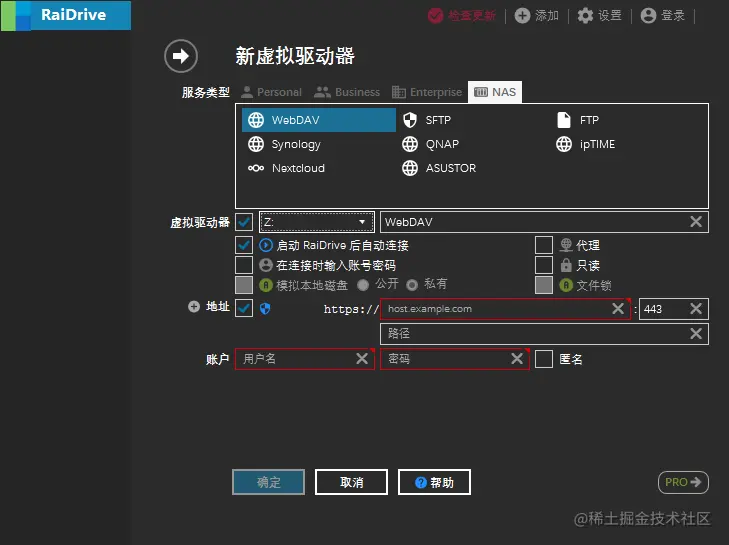The width and height of the screenshot is (729, 545).
Task: Enable the anonymous (匿名) checkbox
Action: coord(544,359)
